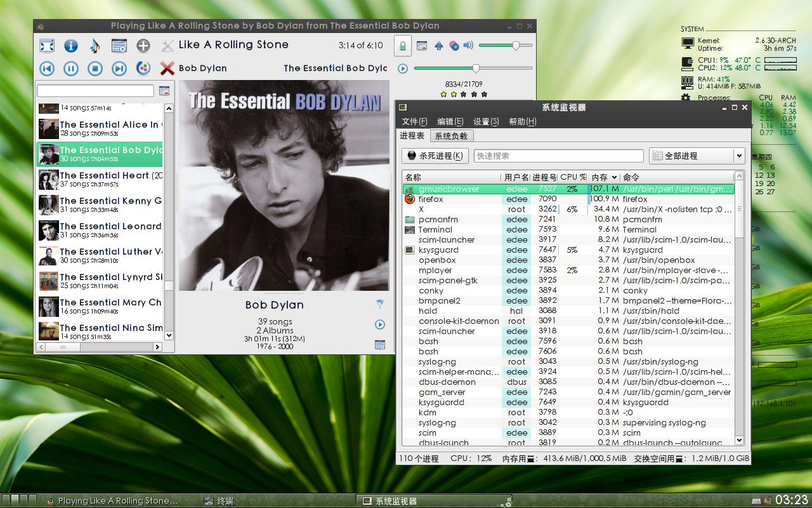The height and width of the screenshot is (508, 812).
Task: Select The Essential Heart album
Action: (100, 180)
